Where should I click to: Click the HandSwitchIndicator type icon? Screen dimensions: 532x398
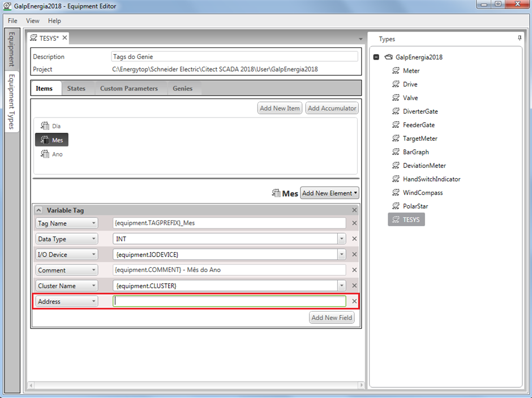pos(396,179)
